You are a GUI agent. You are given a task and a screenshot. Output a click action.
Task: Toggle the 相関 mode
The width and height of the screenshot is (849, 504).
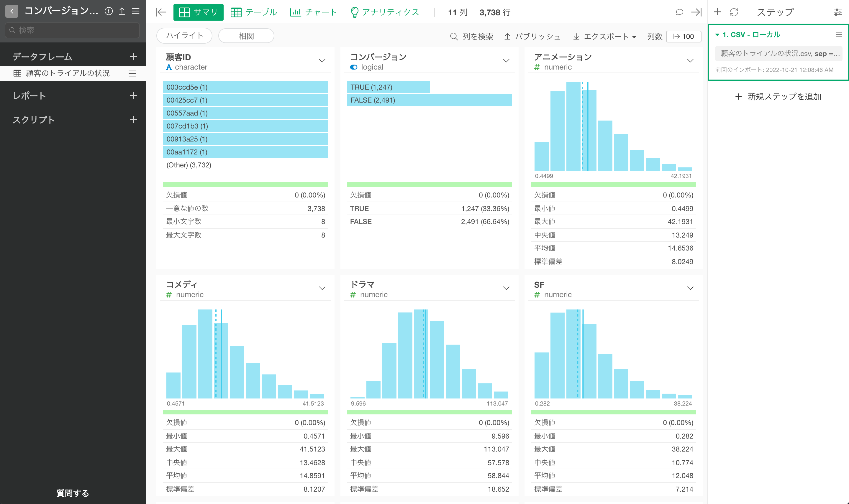click(246, 36)
